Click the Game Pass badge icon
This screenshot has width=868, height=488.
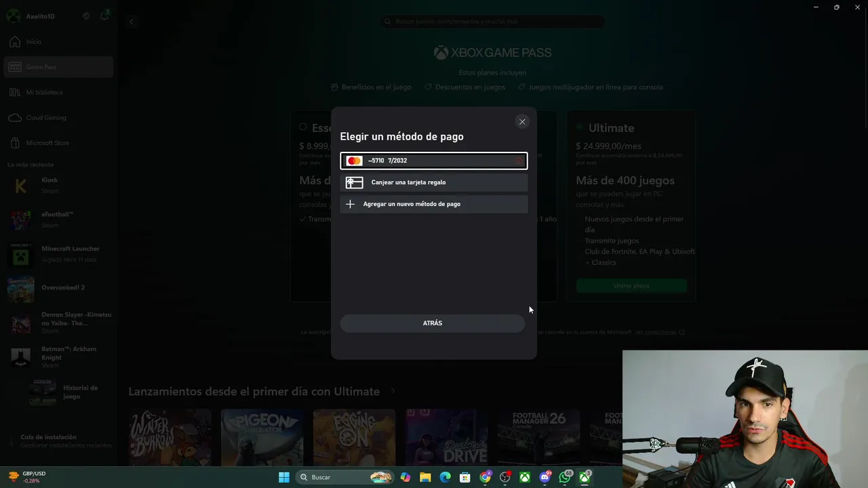(14, 67)
